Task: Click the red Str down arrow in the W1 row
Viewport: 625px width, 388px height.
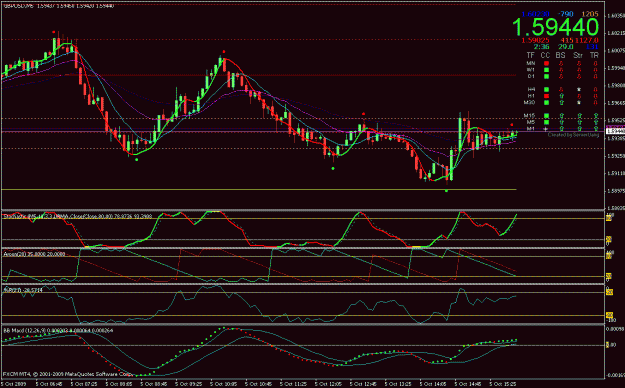Action: tap(579, 70)
